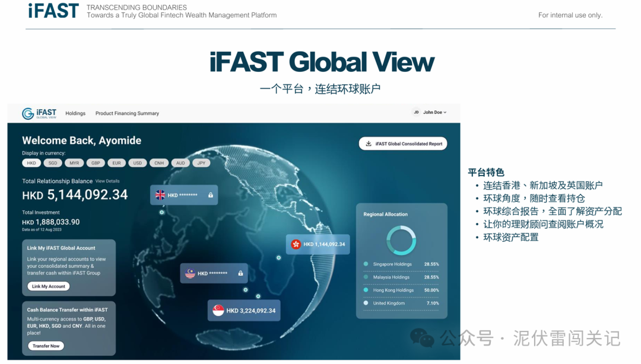
Task: Click the Welcome Back, Ayomide heading
Action: click(x=82, y=141)
